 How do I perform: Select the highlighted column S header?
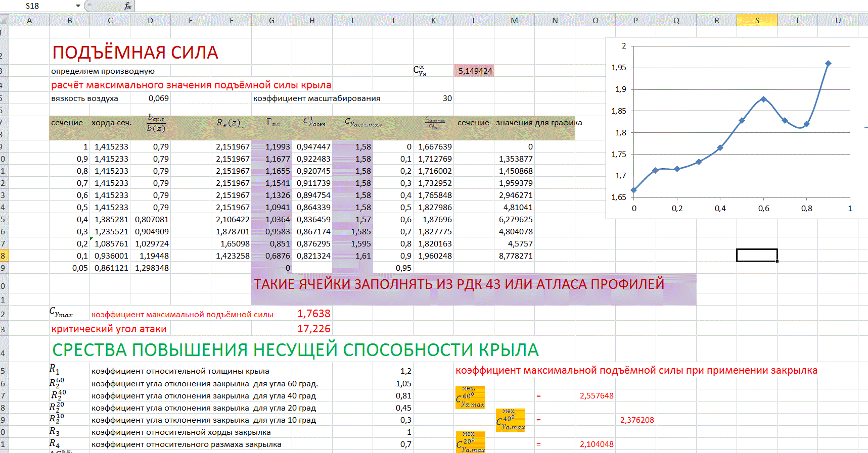click(757, 21)
